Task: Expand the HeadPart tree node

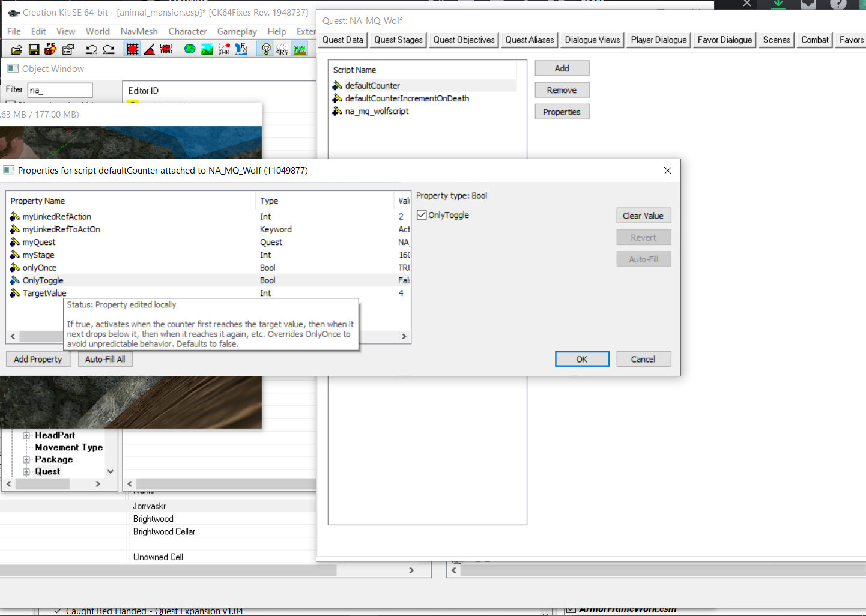Action: point(26,436)
